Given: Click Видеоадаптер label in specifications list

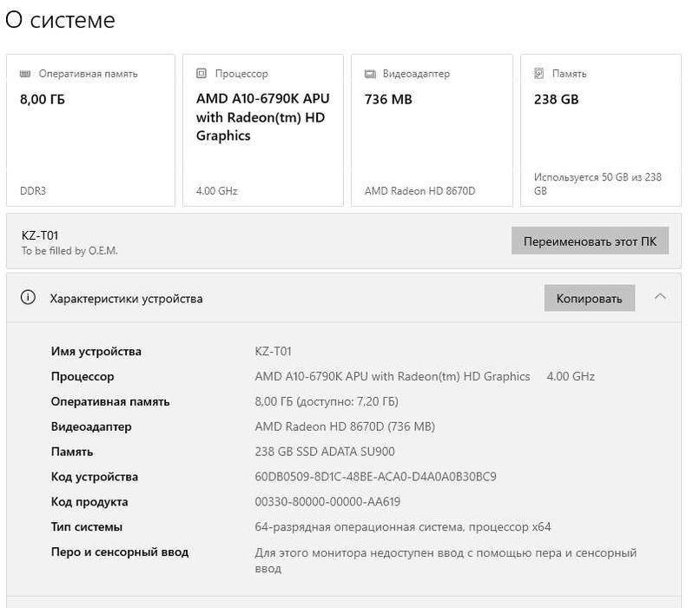Looking at the screenshot, I should pos(91,426).
